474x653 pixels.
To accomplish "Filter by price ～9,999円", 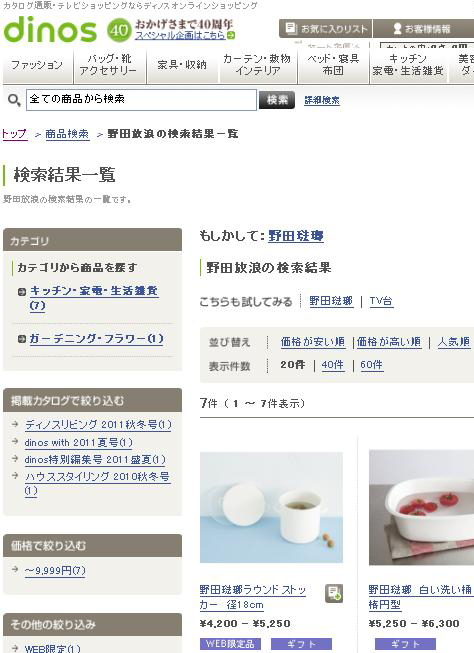I will click(55, 571).
